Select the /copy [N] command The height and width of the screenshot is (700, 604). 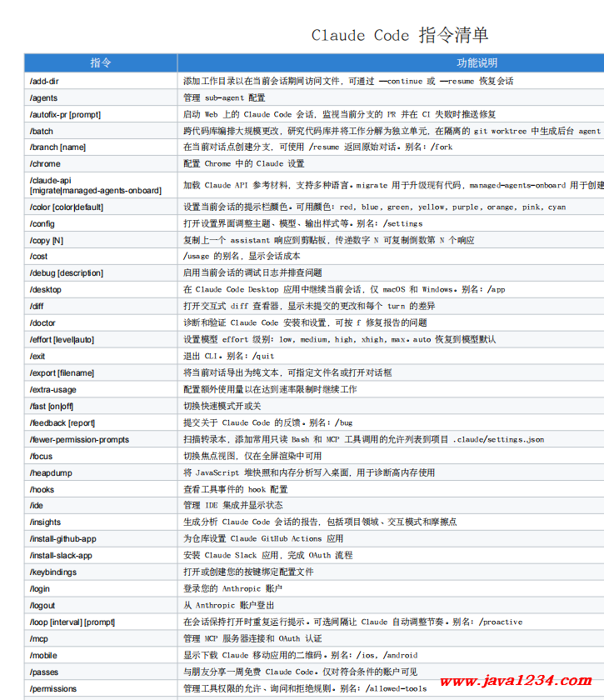(47, 241)
